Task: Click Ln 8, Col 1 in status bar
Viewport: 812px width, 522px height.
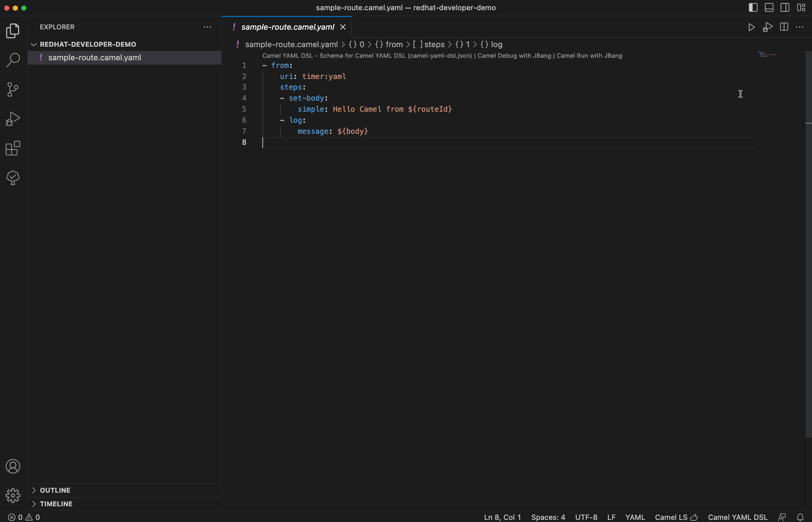Action: 503,517
